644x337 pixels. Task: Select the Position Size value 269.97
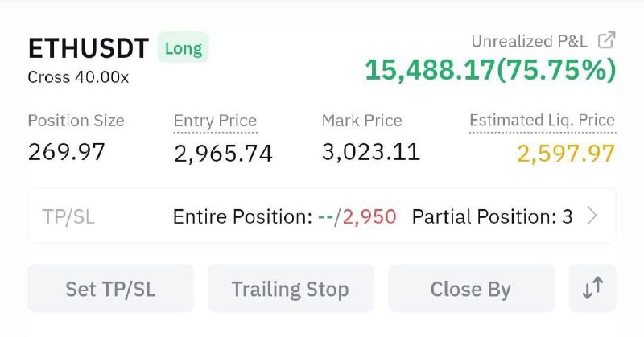(x=67, y=152)
